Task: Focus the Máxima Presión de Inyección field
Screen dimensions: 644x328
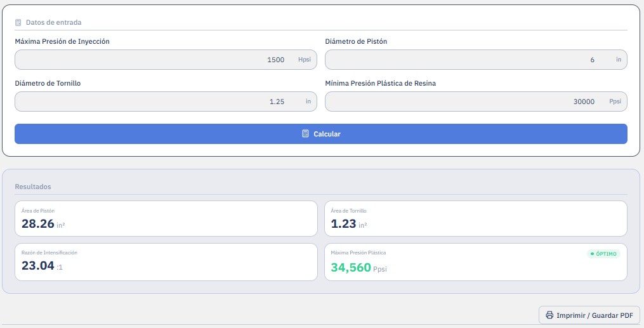Action: (166, 60)
